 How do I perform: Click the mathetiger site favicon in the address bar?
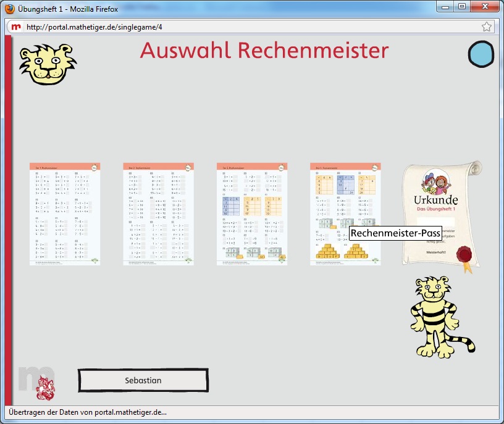click(15, 27)
